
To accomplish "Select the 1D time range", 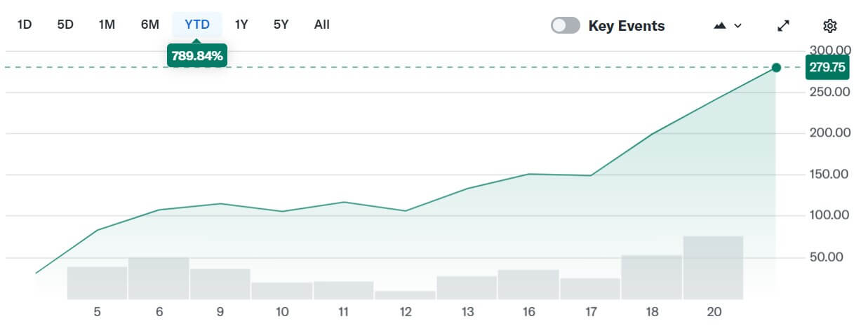I will pyautogui.click(x=25, y=25).
